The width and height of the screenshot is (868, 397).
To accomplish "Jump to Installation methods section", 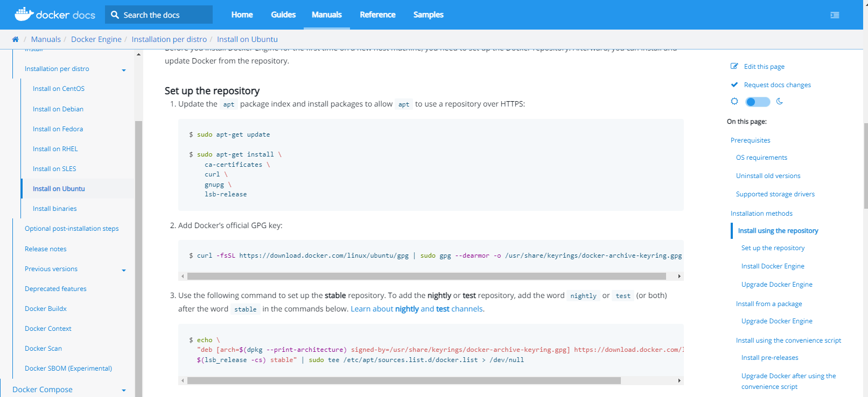I will click(x=761, y=214).
